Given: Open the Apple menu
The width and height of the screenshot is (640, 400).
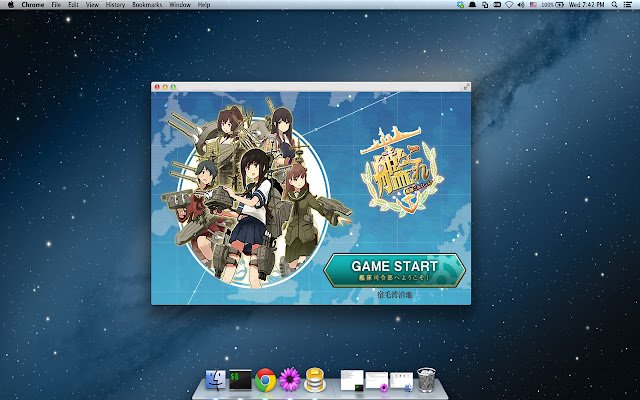Looking at the screenshot, I should point(11,5).
